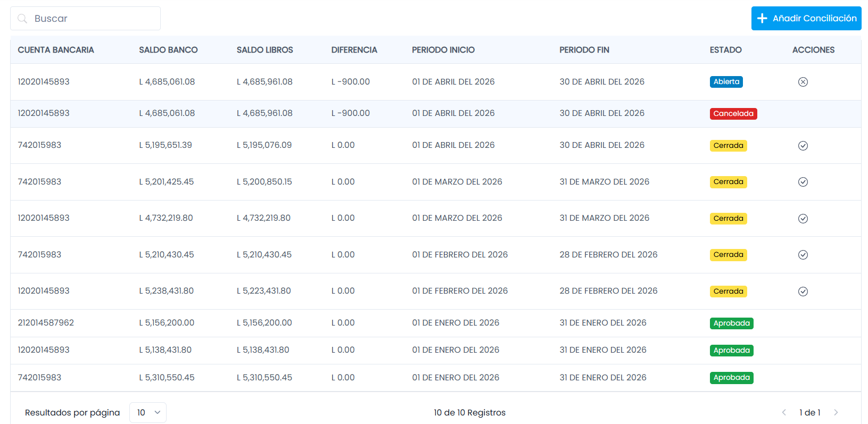Click the cancel icon for the Abierta conciliation
Viewport: 868px width, 424px height.
803,82
